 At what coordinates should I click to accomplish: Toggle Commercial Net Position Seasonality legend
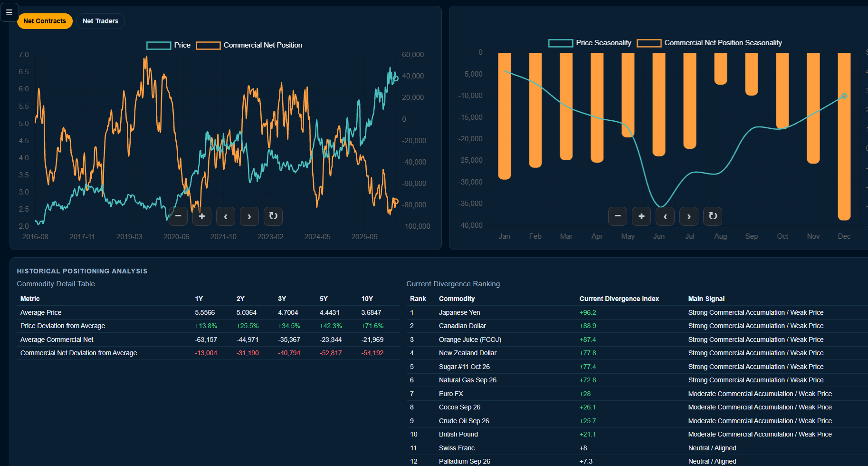(x=709, y=43)
